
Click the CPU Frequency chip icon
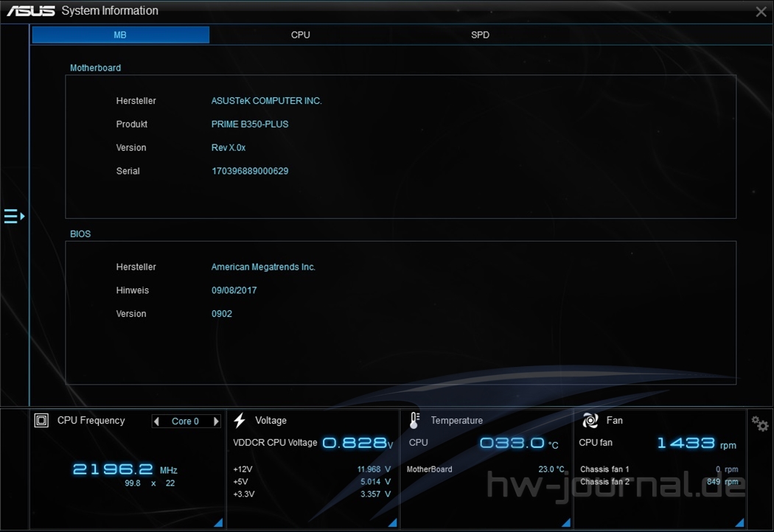41,421
